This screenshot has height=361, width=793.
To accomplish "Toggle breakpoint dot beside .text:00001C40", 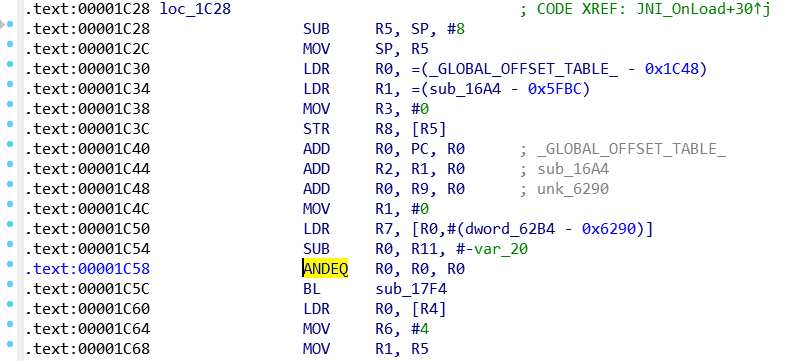I will 10,145.
